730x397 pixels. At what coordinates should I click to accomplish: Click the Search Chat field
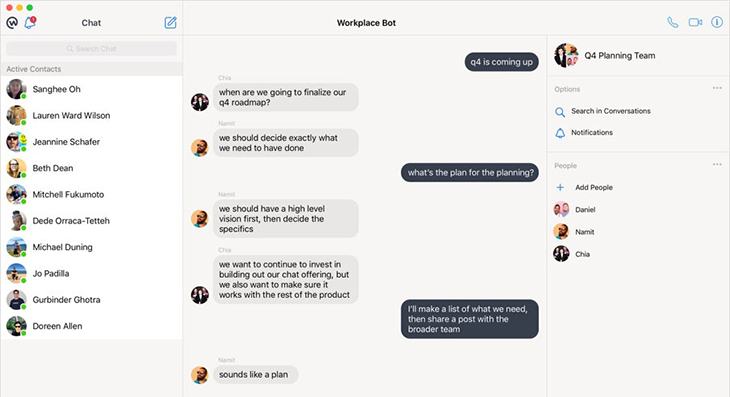tap(91, 48)
